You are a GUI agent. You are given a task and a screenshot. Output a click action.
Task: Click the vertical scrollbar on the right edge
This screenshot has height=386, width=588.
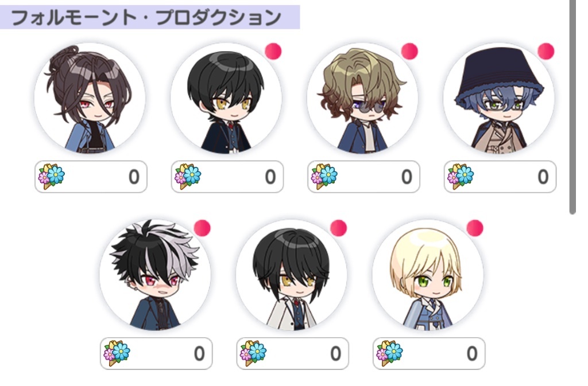(572, 107)
